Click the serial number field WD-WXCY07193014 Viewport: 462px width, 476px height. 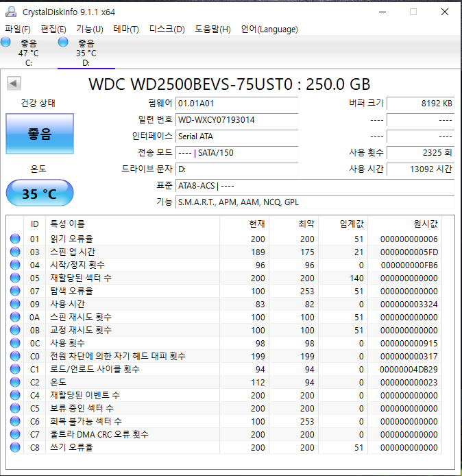237,120
